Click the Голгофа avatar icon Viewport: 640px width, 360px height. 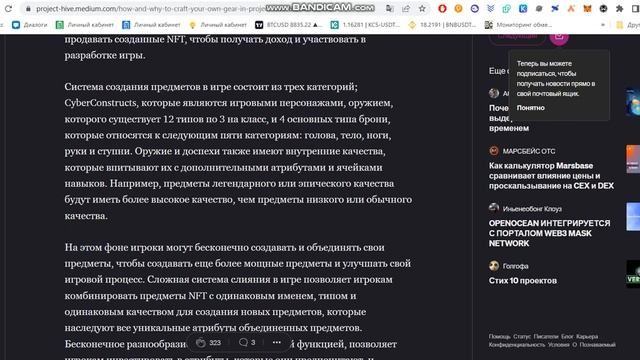click(x=494, y=266)
